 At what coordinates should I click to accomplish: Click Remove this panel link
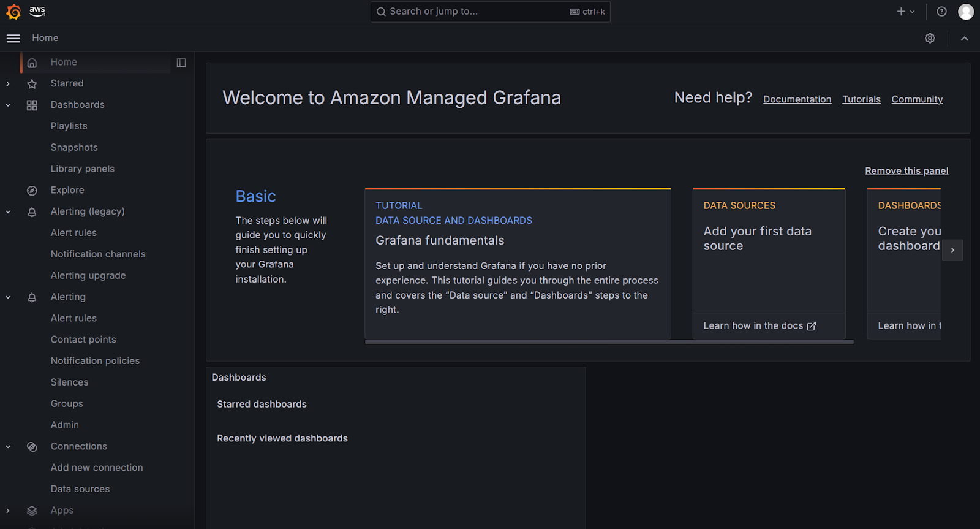tap(906, 171)
